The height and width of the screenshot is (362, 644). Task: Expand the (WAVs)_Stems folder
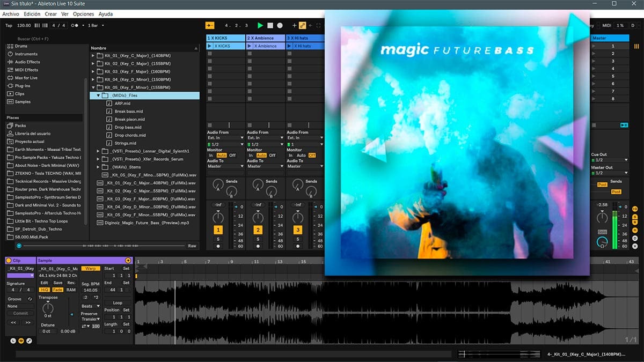click(99, 167)
